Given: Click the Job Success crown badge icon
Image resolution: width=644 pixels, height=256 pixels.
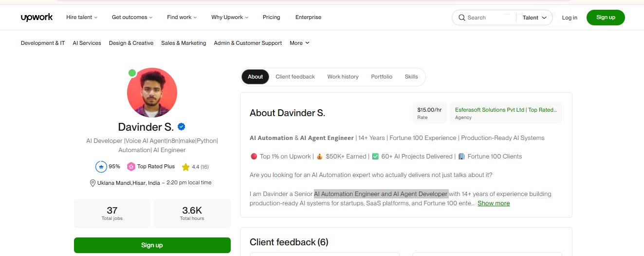Looking at the screenshot, I should pos(101,167).
